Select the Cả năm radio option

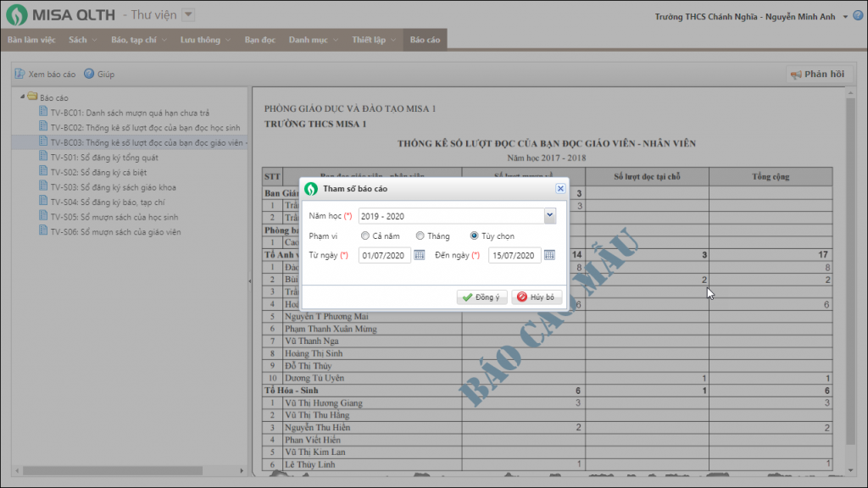(364, 236)
